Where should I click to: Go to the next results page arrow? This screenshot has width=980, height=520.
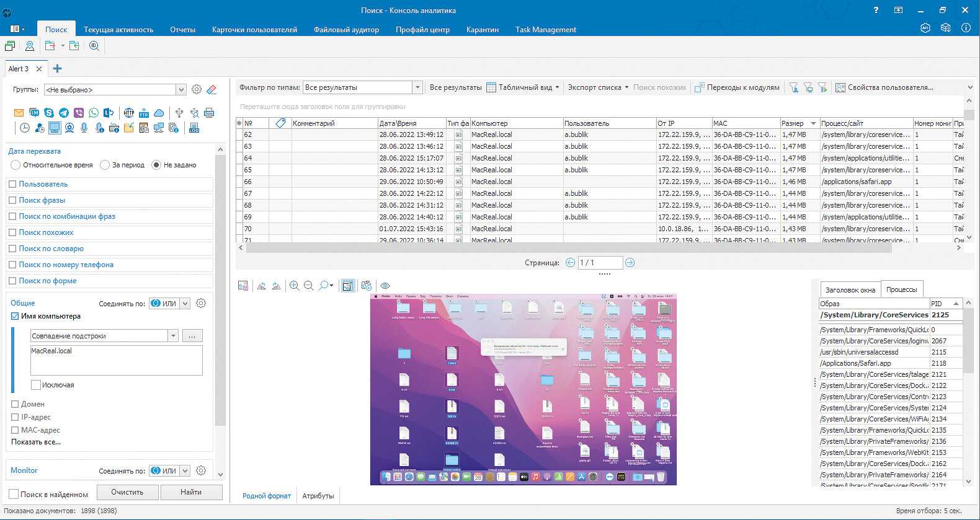[630, 263]
